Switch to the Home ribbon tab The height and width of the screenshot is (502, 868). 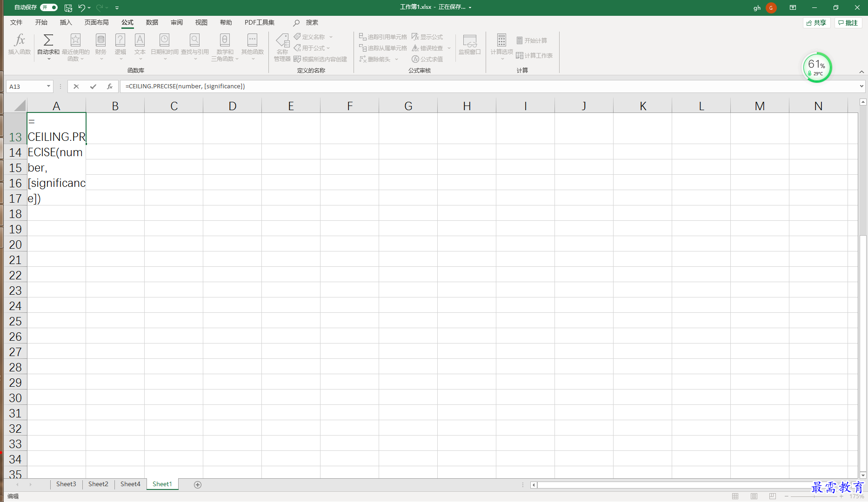[x=41, y=22]
